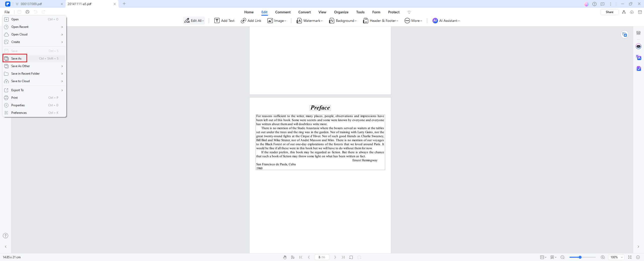The width and height of the screenshot is (644, 261).
Task: Switch to the Organize ribbon tab
Action: pos(341,12)
